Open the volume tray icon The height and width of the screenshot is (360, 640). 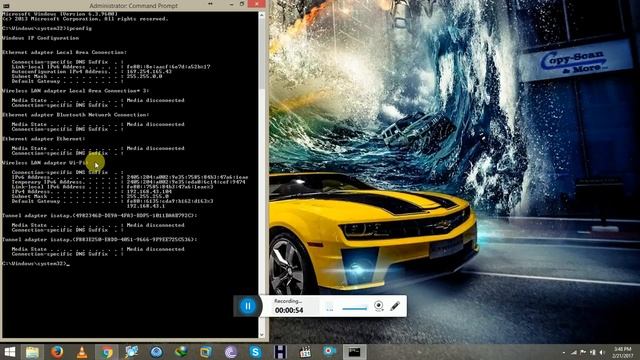point(602,352)
